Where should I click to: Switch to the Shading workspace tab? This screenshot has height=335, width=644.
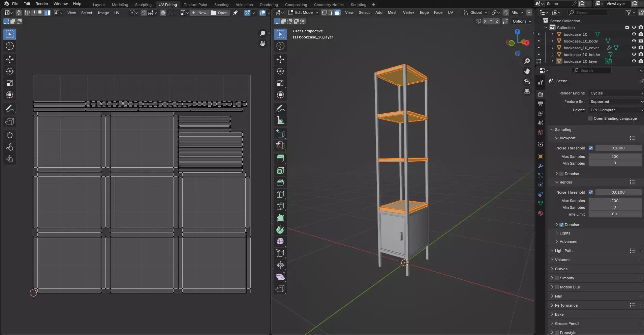tap(221, 5)
